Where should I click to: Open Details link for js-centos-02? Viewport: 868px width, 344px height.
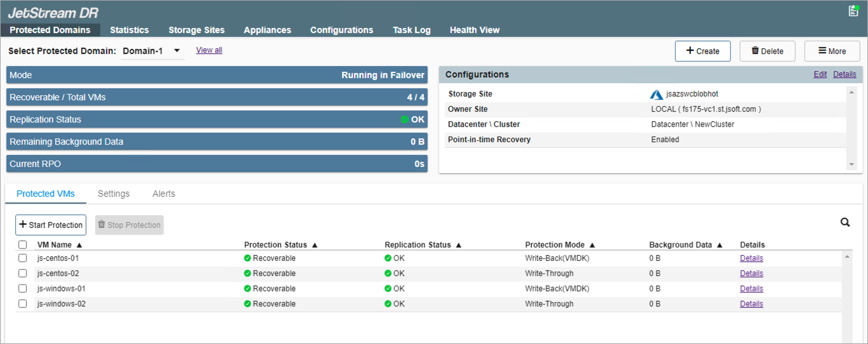pyautogui.click(x=751, y=274)
